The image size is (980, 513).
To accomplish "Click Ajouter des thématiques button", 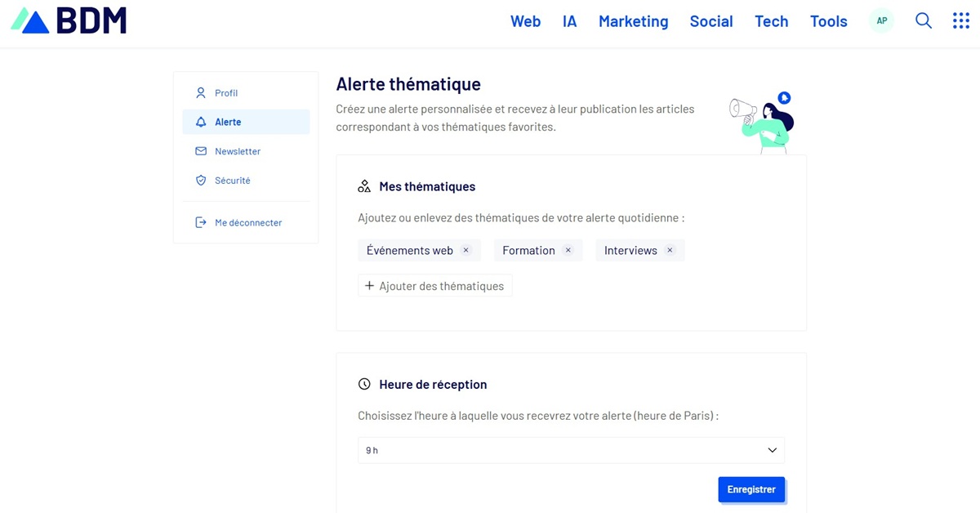I will click(x=435, y=286).
